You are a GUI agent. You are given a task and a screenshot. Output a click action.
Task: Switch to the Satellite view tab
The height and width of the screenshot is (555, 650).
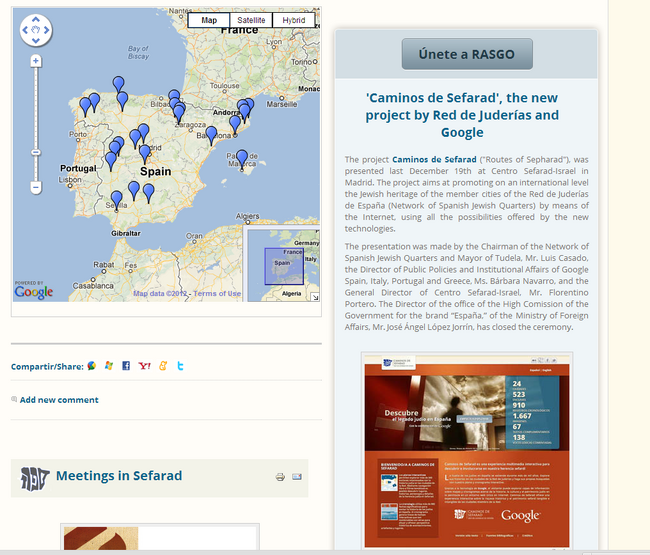251,20
